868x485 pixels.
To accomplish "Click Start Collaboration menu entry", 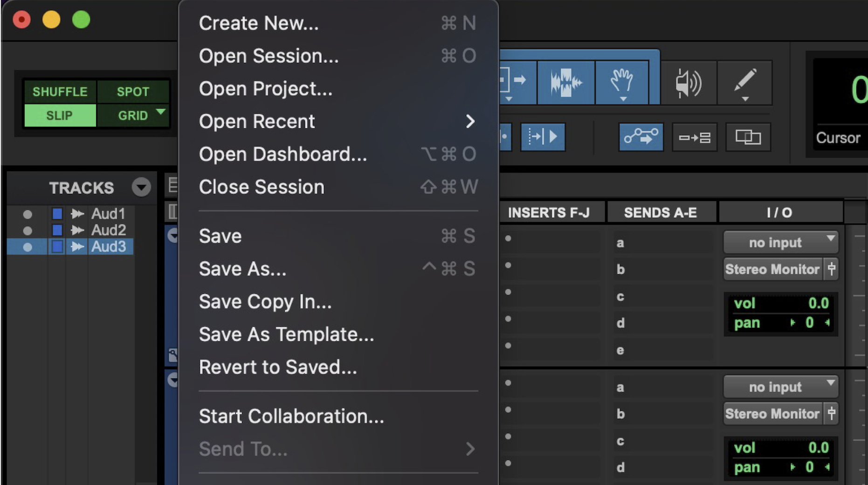I will (x=291, y=416).
